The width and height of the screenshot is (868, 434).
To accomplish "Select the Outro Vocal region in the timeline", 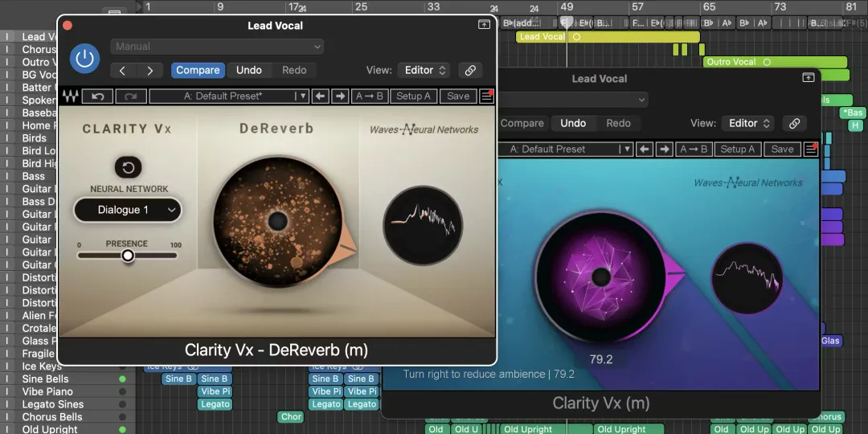I will pyautogui.click(x=775, y=62).
